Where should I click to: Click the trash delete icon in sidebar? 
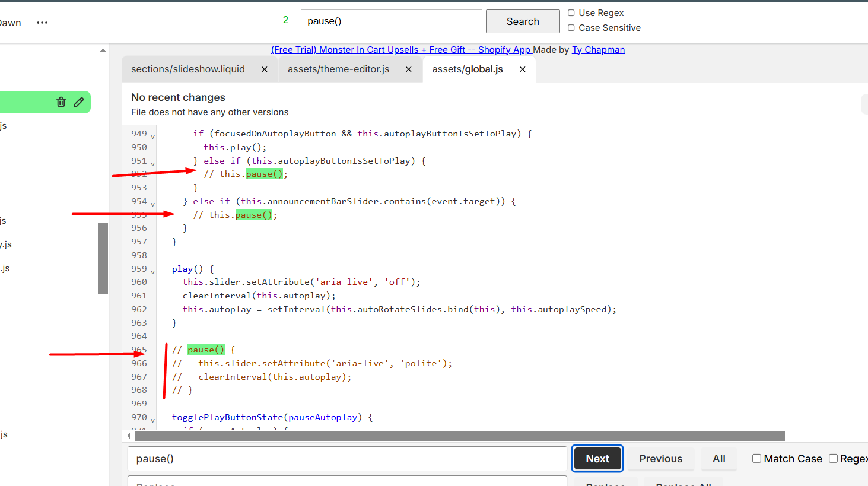[61, 102]
